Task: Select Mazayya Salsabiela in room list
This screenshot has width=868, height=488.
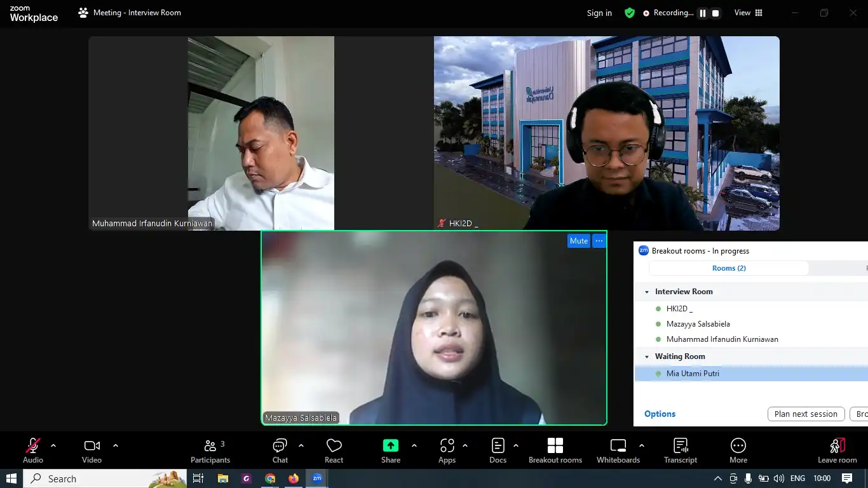Action: [698, 324]
